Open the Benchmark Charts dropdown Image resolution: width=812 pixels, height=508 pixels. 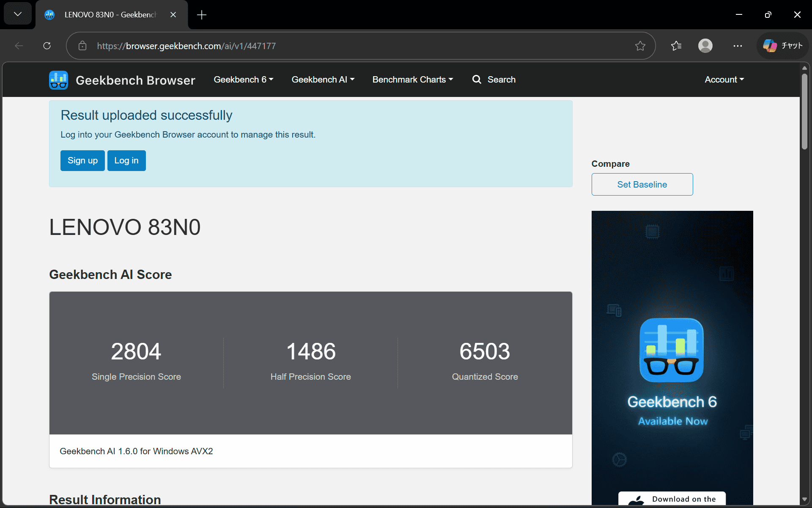(412, 80)
